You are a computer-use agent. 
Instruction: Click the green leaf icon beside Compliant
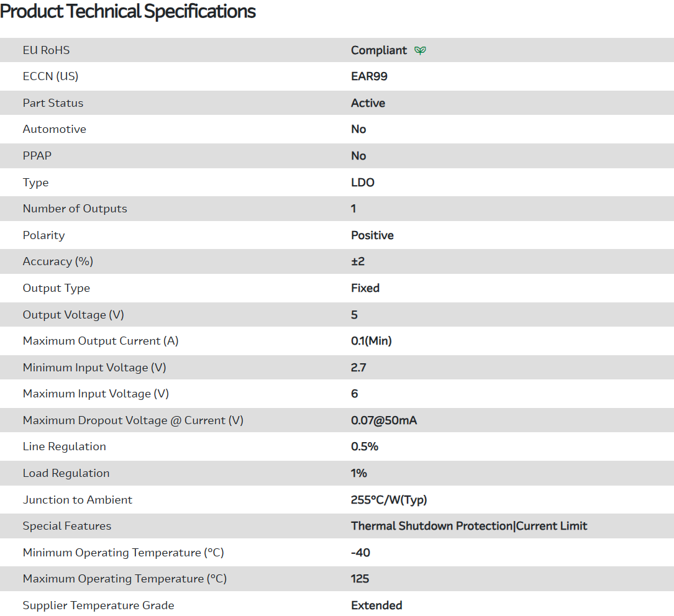[x=421, y=50]
